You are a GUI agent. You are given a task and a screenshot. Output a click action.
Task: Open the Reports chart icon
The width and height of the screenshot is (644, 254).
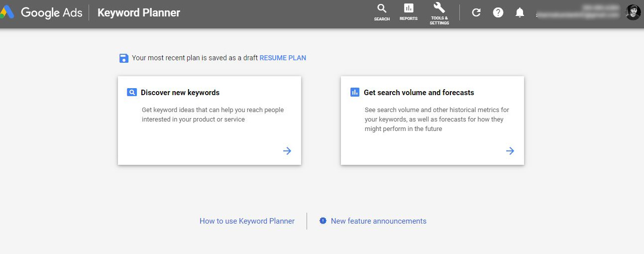click(x=409, y=8)
